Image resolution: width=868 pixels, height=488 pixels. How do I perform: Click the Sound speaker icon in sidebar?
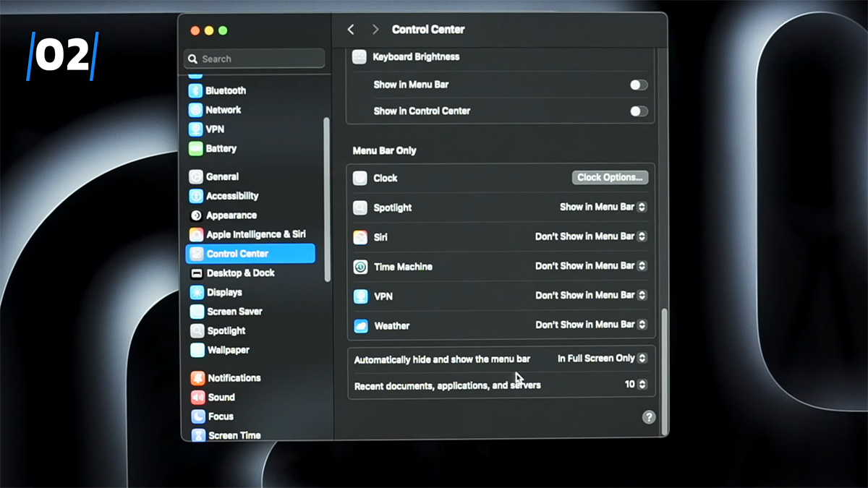197,397
